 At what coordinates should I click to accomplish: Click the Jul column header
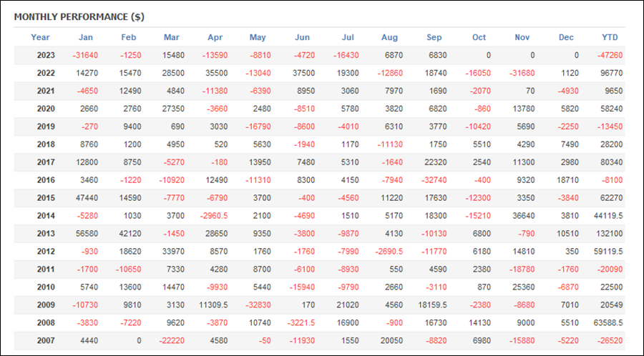348,37
